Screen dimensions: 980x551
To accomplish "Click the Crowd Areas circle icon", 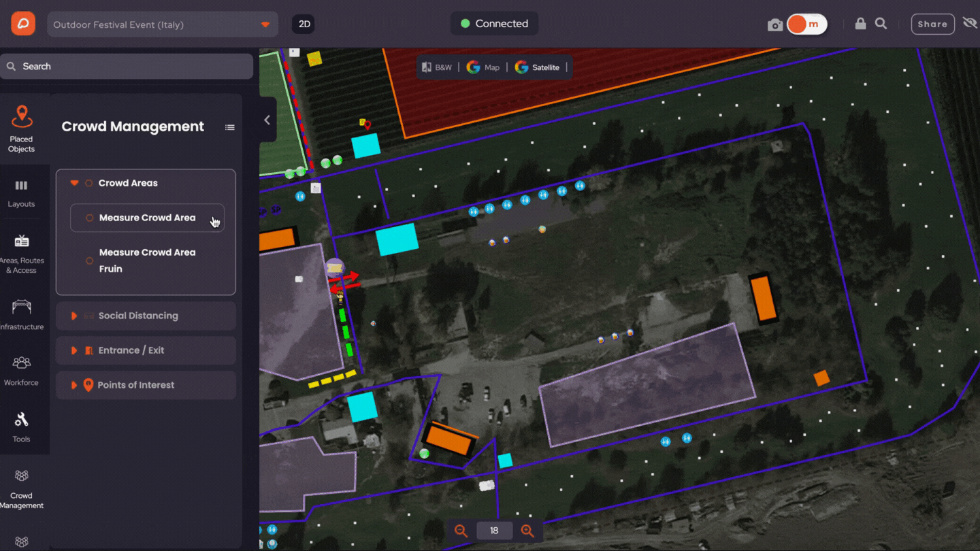I will 89,183.
